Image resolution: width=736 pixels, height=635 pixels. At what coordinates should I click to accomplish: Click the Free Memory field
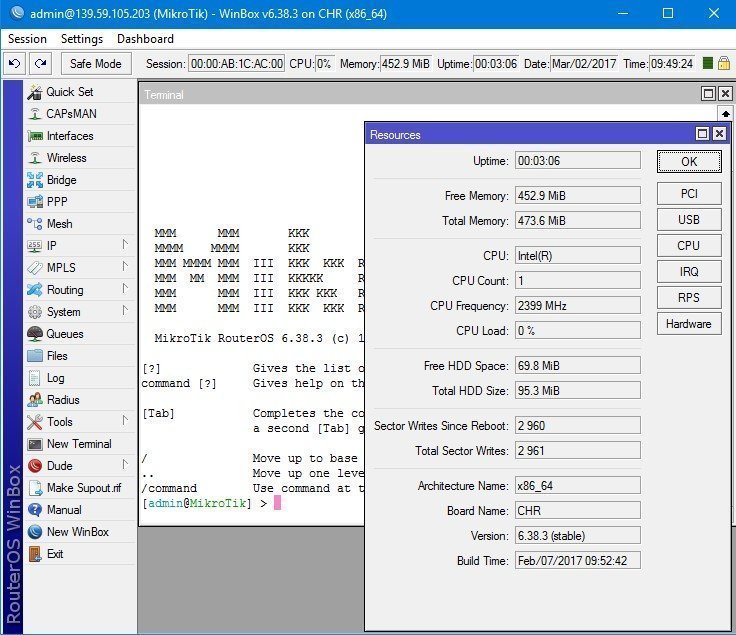(x=578, y=196)
